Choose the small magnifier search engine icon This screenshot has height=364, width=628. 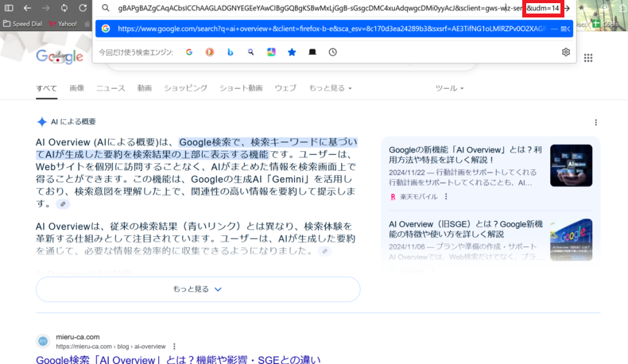pos(250,52)
